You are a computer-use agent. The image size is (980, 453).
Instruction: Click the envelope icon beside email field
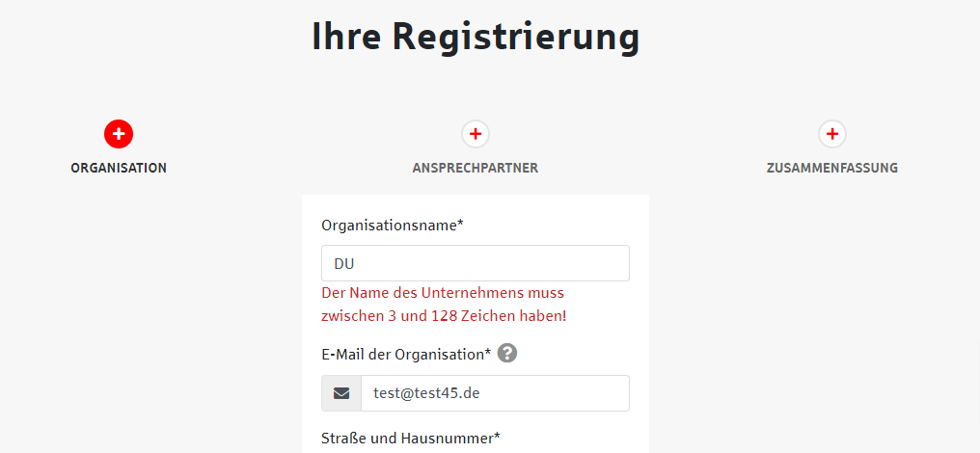341,393
